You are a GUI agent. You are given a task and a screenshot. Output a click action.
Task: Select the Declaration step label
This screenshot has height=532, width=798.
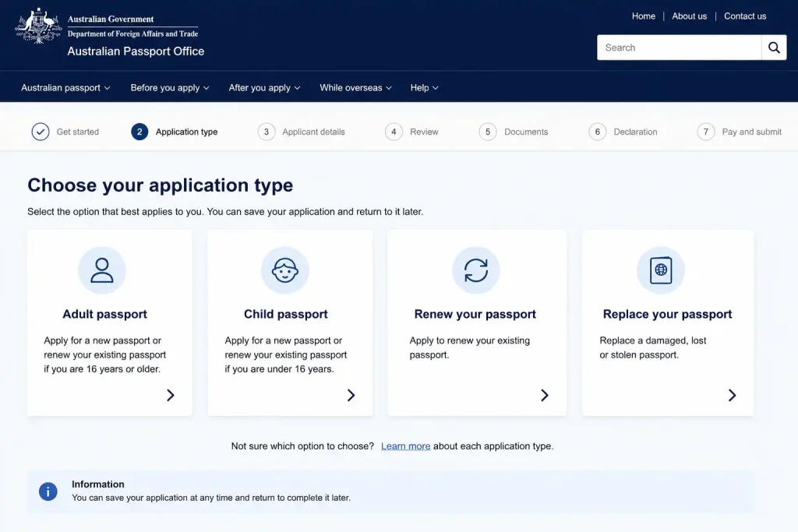click(x=635, y=132)
